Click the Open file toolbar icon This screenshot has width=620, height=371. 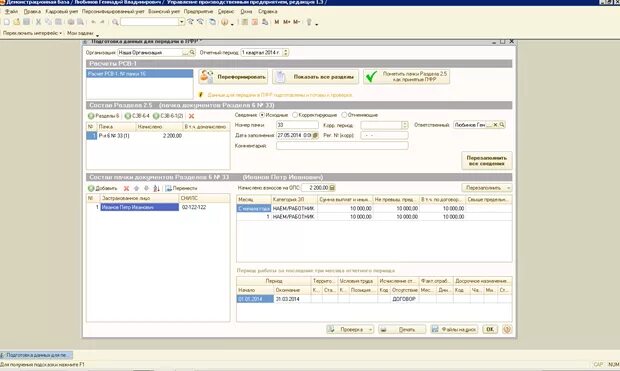point(17,22)
